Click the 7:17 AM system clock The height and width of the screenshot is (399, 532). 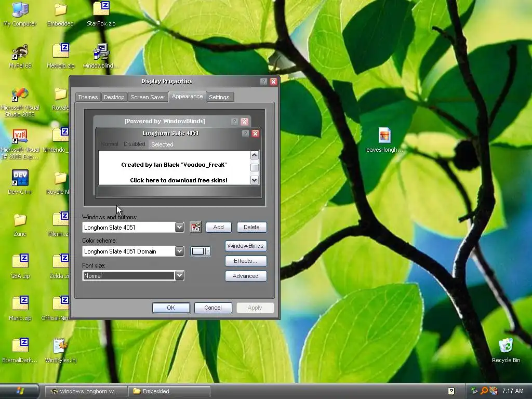coord(513,391)
